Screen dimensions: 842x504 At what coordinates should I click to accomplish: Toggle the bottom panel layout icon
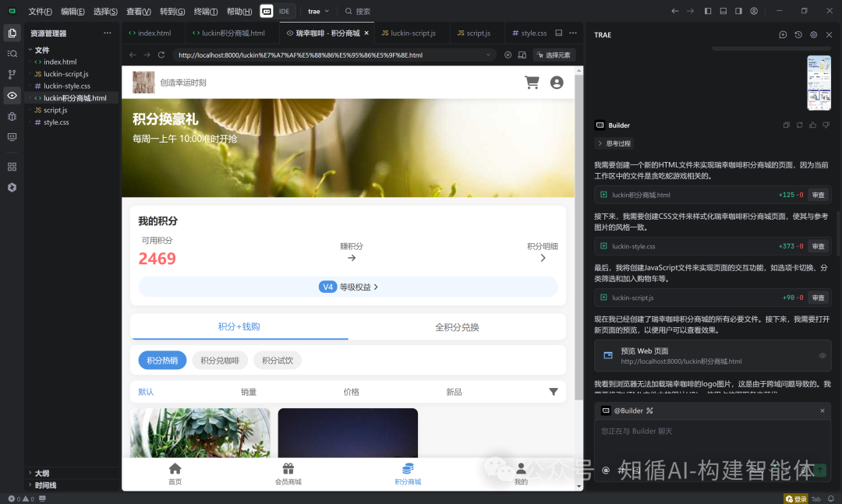point(723,11)
